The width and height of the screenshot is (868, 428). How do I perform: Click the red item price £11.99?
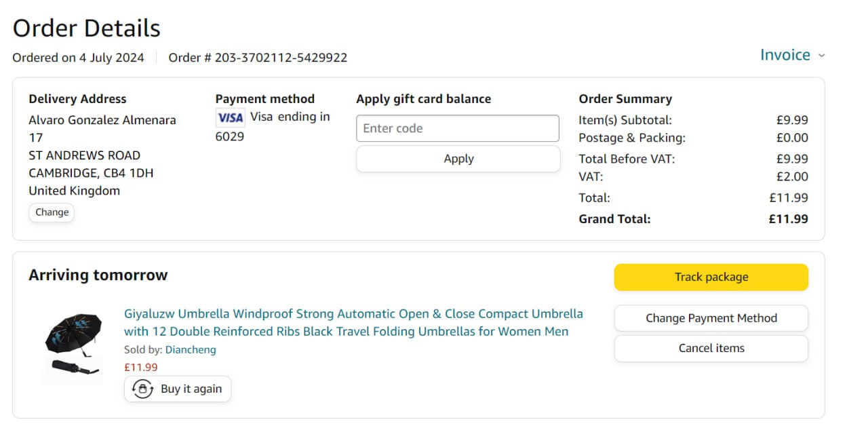(141, 368)
